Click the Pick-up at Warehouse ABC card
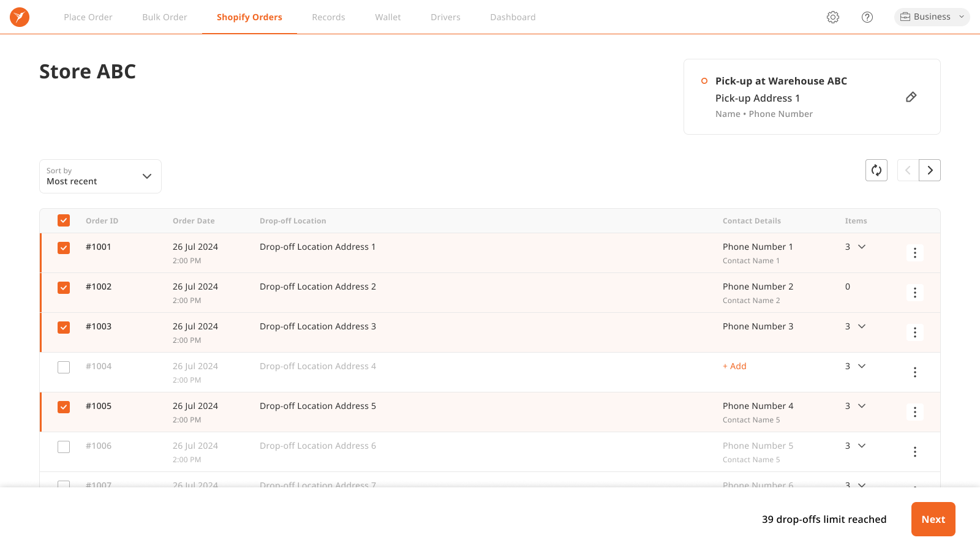The image size is (980, 551). [x=781, y=80]
